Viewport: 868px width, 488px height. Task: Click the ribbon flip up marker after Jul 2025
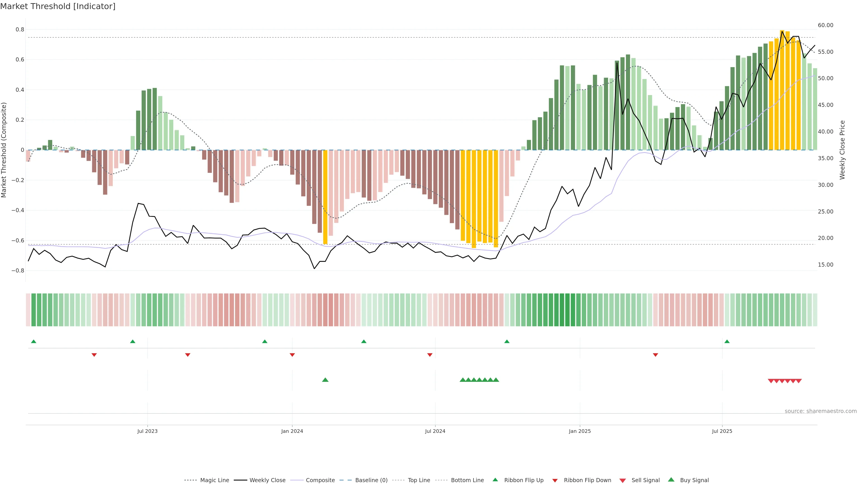[x=727, y=342]
